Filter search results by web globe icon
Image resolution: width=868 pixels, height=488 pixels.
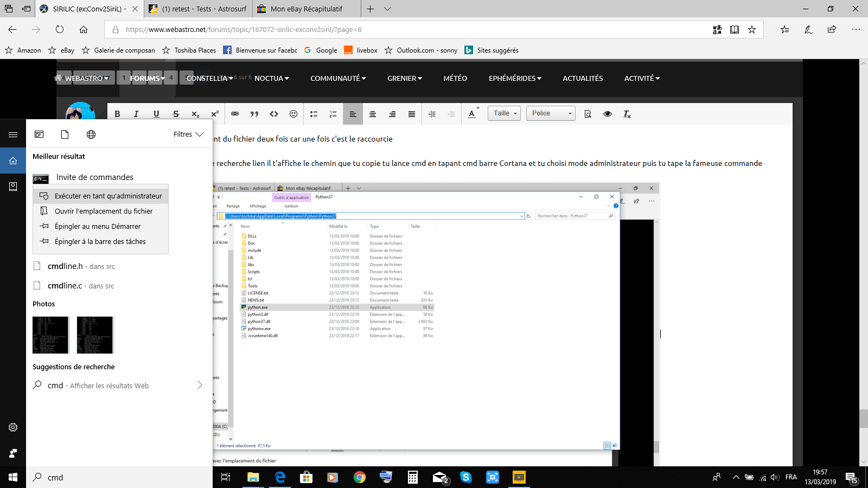tap(91, 134)
